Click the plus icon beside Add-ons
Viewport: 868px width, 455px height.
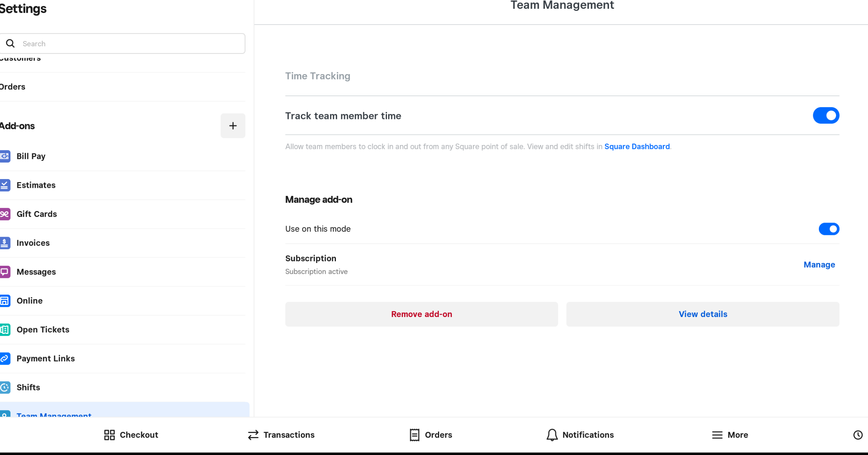pos(233,126)
